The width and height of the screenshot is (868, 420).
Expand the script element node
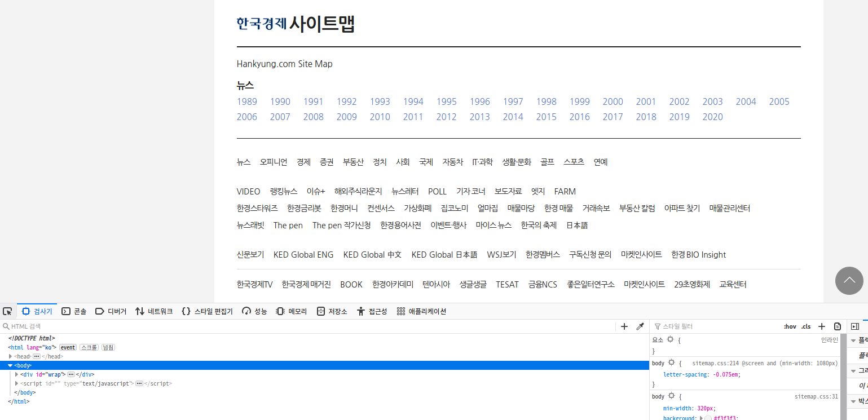coord(17,383)
